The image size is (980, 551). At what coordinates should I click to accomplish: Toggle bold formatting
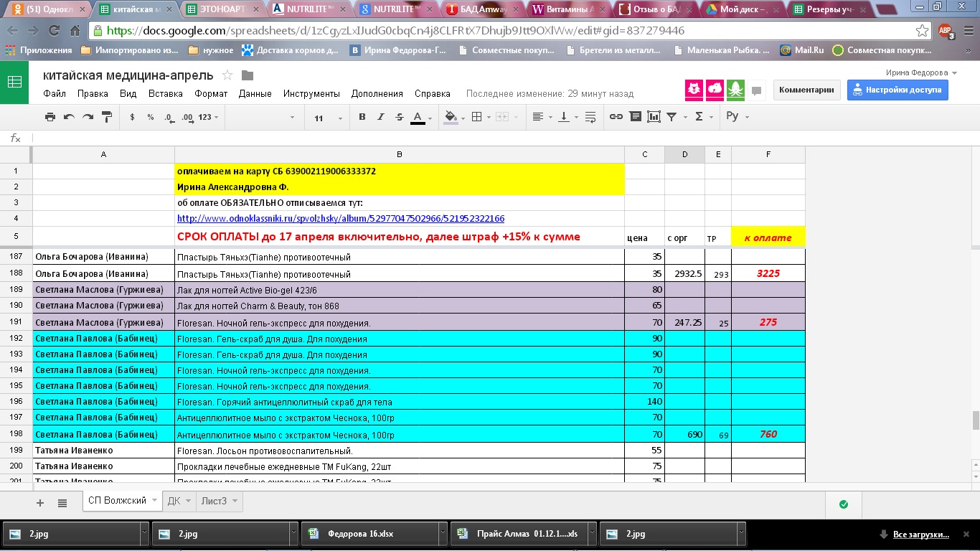pyautogui.click(x=362, y=117)
